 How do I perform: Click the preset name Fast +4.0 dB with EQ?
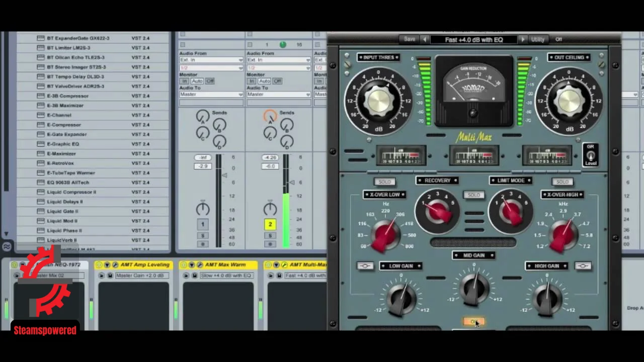coord(474,40)
